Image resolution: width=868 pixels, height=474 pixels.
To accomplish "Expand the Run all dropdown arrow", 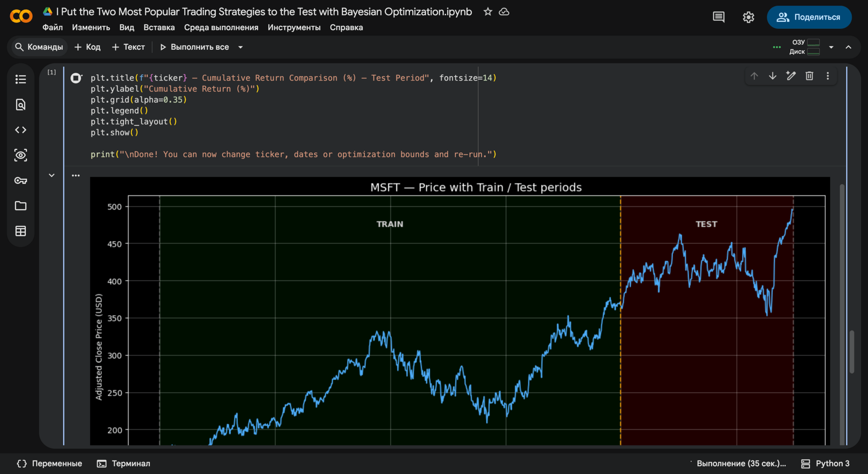I will click(241, 47).
